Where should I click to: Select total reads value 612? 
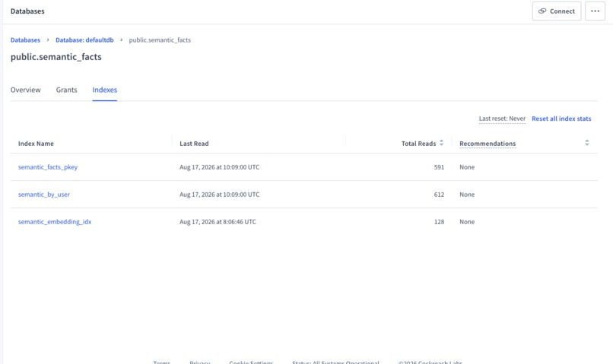tap(439, 195)
